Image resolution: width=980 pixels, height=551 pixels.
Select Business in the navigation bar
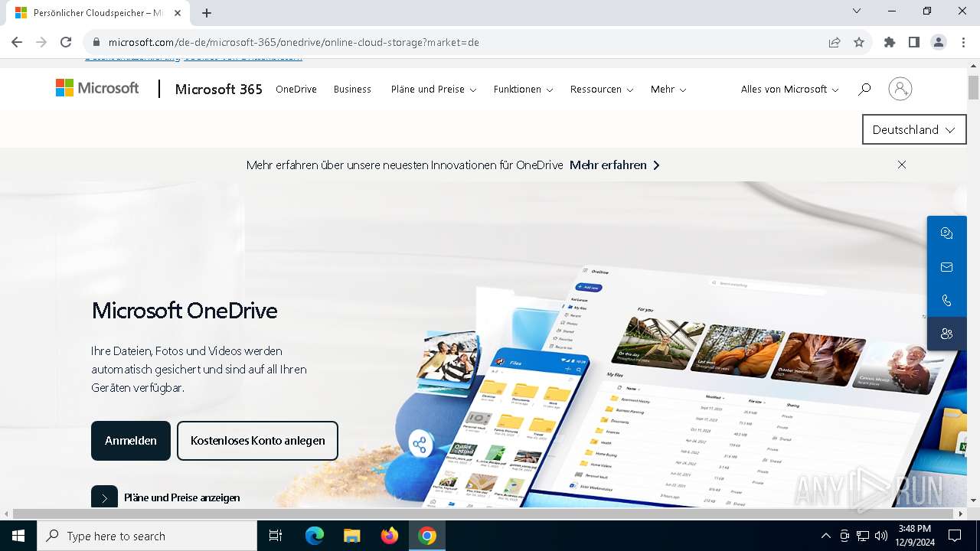[x=352, y=90]
